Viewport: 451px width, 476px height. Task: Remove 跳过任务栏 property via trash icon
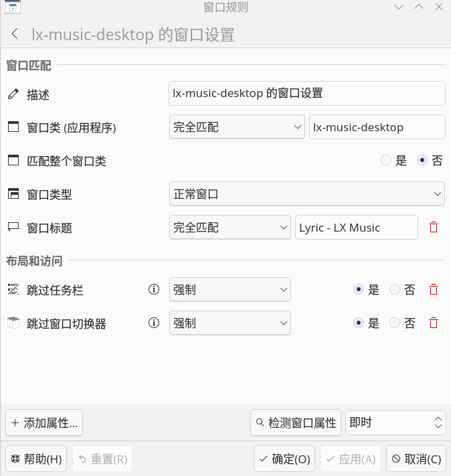coord(434,289)
